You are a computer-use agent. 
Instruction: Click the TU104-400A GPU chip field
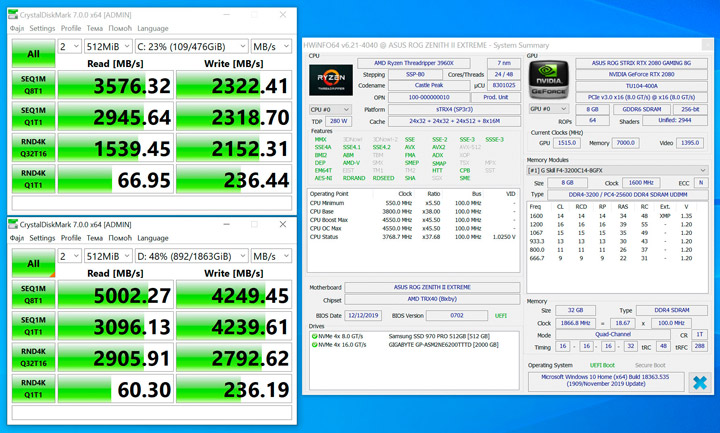(641, 86)
